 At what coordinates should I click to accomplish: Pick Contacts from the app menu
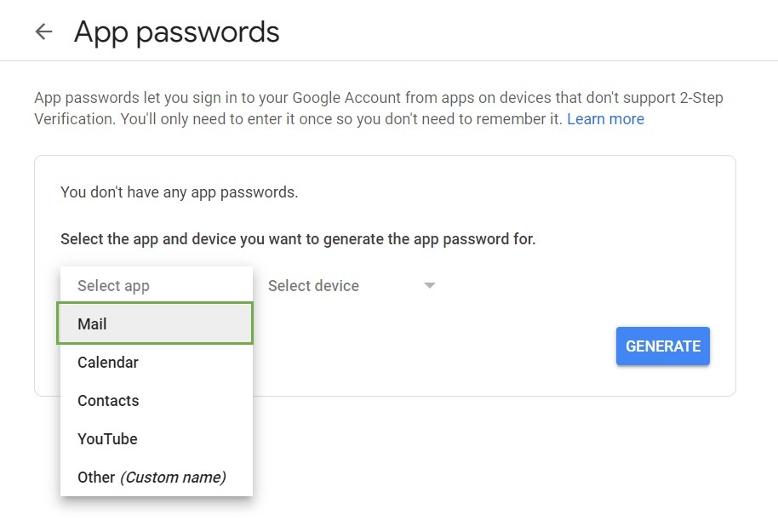[108, 401]
